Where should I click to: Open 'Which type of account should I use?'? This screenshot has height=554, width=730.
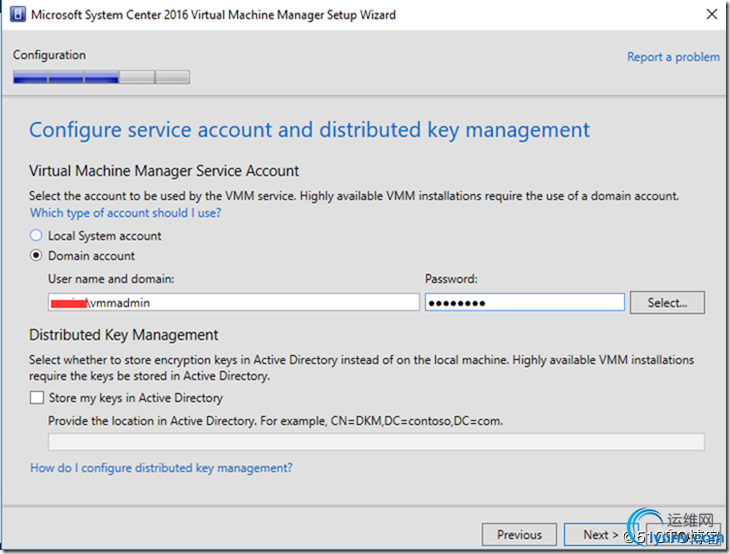tap(125, 213)
